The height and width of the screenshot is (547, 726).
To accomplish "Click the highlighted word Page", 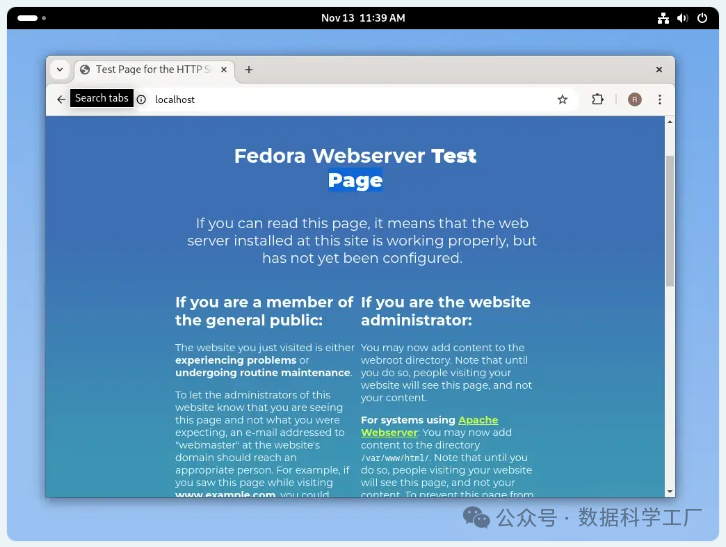I will point(355,181).
